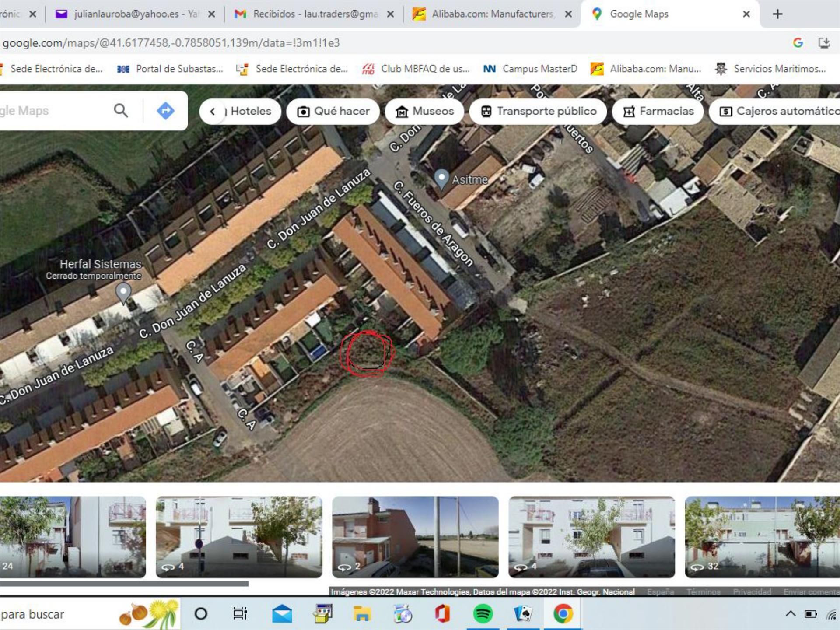Open the Privacidad footer link

point(752,591)
